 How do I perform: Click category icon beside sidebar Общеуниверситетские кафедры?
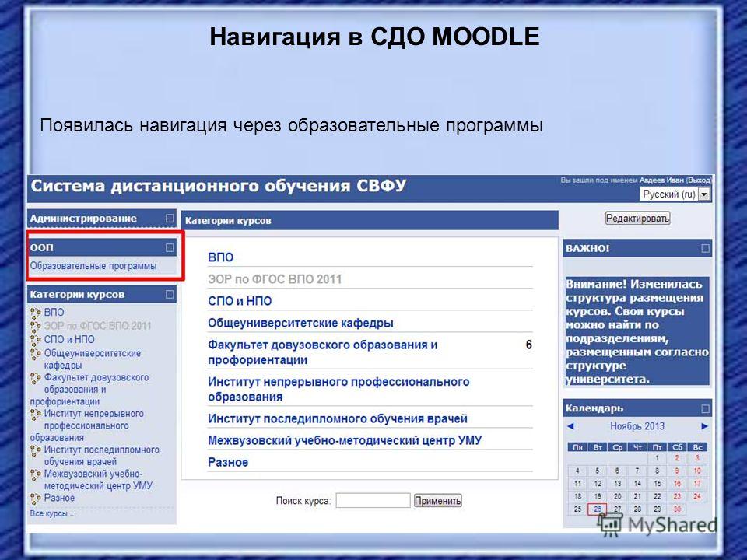click(x=35, y=354)
